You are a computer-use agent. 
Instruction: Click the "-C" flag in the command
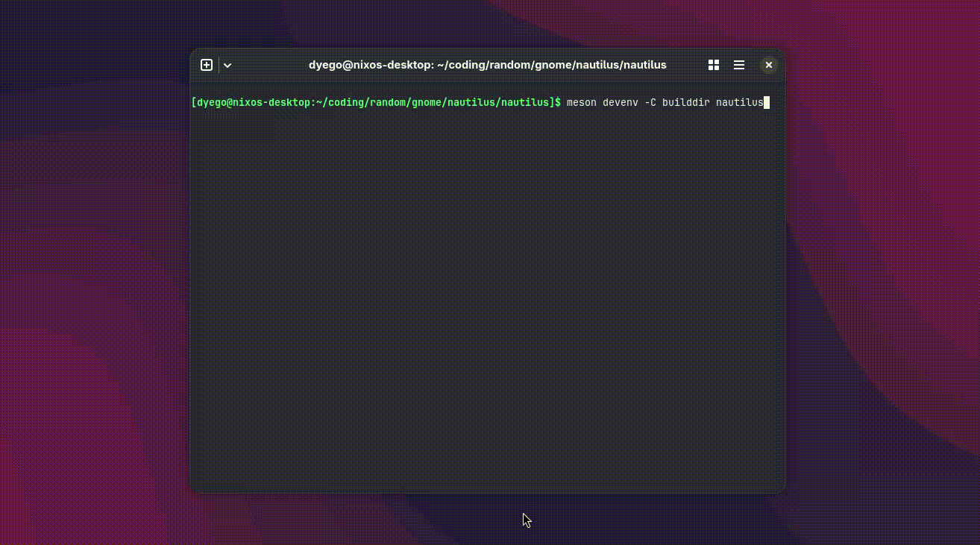tap(650, 102)
